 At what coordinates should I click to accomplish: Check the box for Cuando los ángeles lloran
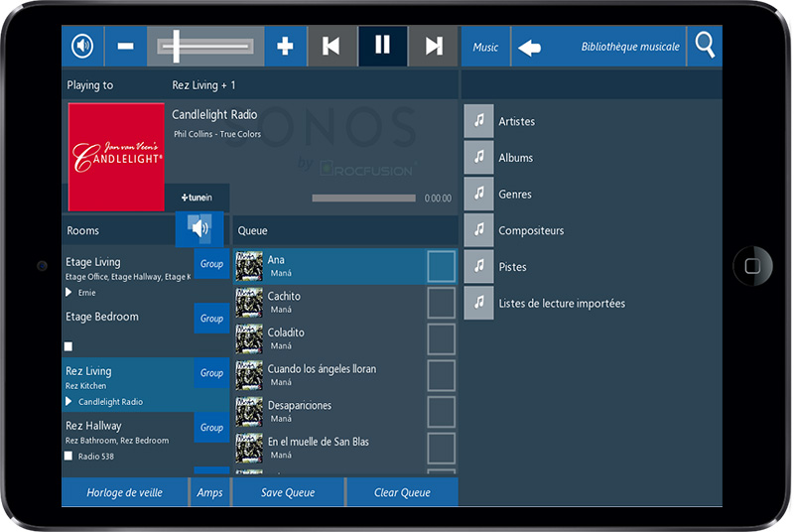[441, 375]
